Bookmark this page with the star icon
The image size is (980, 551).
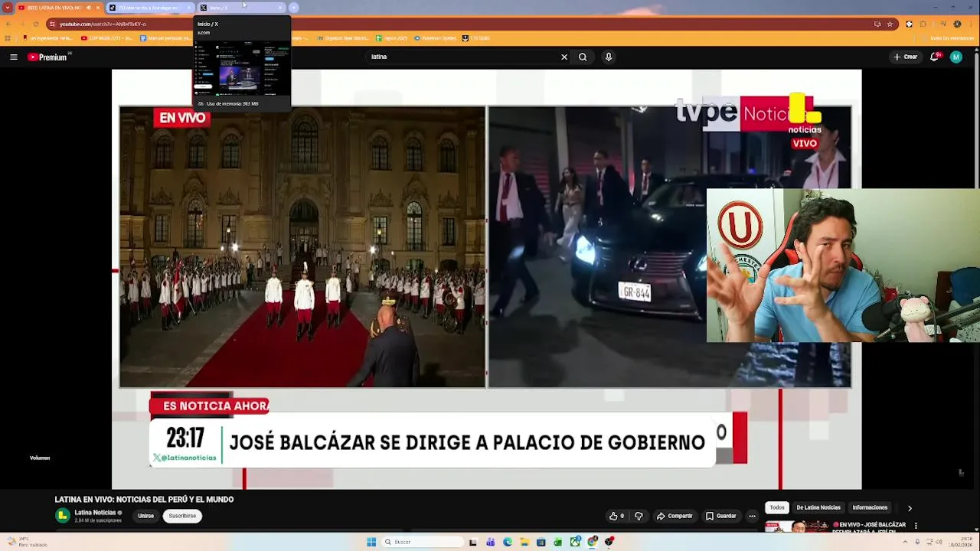[x=890, y=24]
